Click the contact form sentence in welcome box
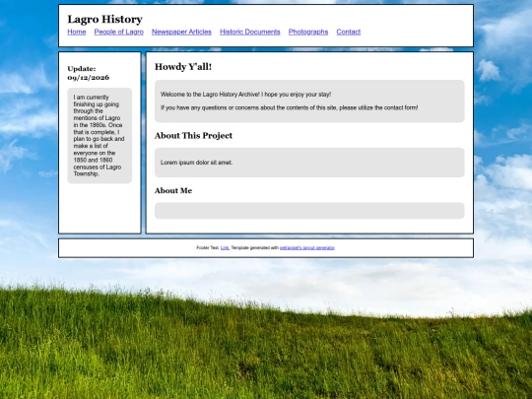 289,108
